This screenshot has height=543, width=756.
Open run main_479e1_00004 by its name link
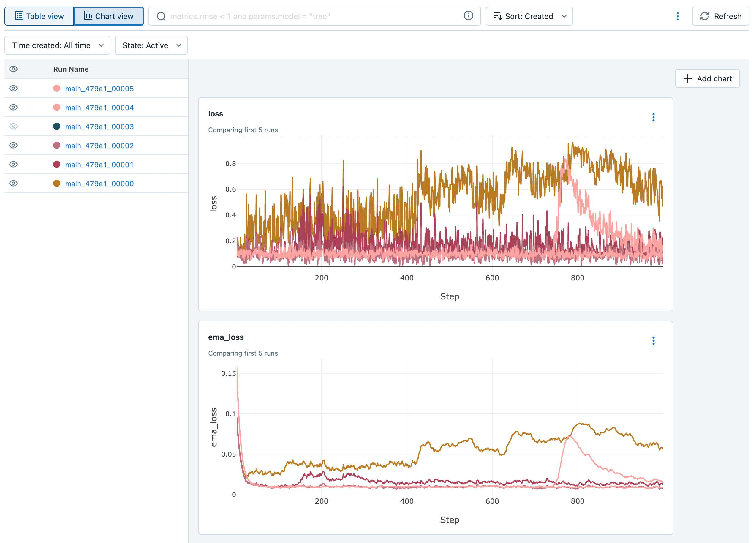click(x=99, y=108)
